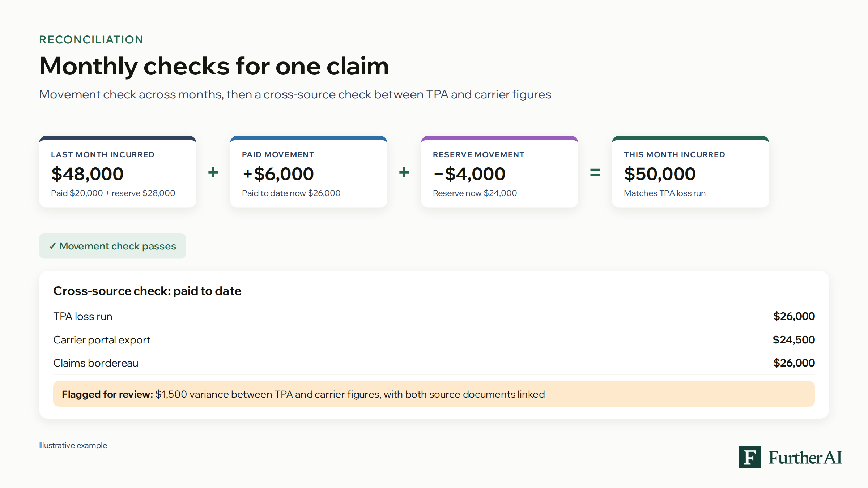The width and height of the screenshot is (868, 488).
Task: Click 'Paid to date now $26,000' text
Action: pos(291,193)
